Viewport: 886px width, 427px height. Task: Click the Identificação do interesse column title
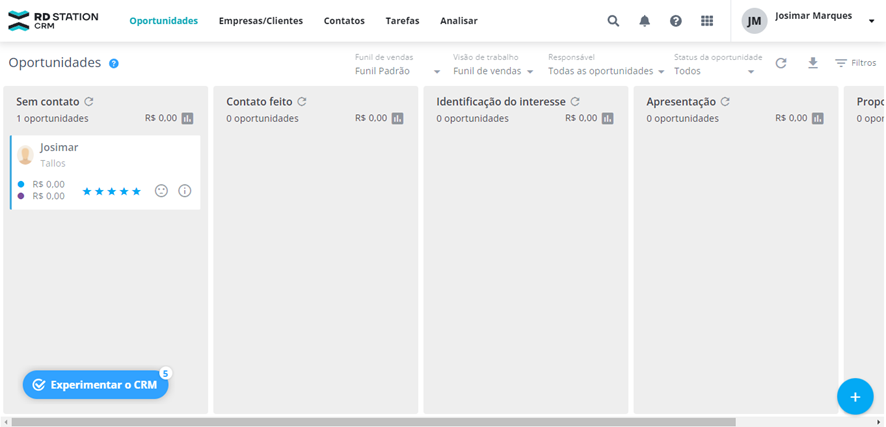coord(501,102)
